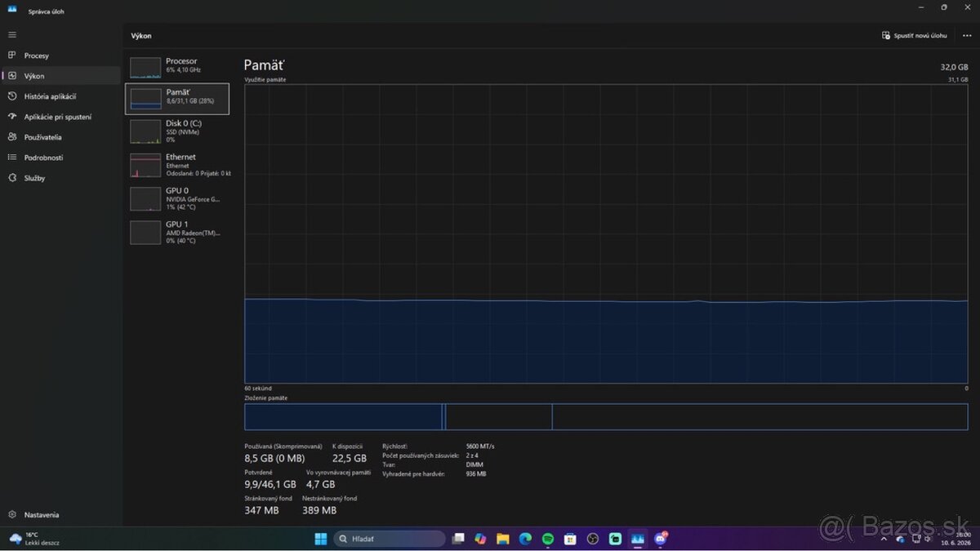
Task: Click the Task Manager taskbar icon
Action: tap(638, 539)
